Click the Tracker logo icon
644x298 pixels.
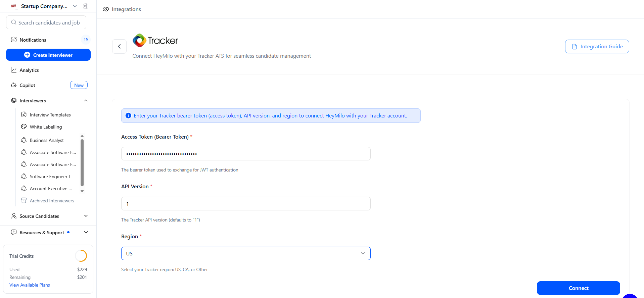click(x=139, y=41)
